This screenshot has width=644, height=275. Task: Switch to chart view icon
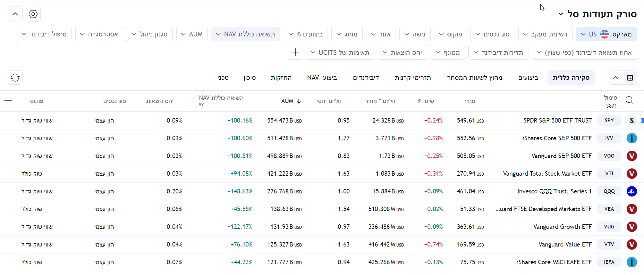[x=616, y=78]
